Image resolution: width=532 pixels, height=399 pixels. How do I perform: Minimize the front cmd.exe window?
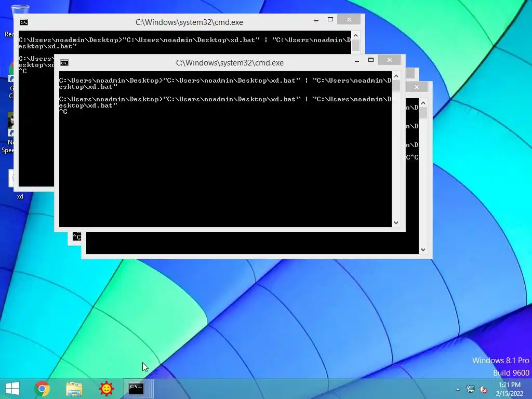tap(357, 60)
